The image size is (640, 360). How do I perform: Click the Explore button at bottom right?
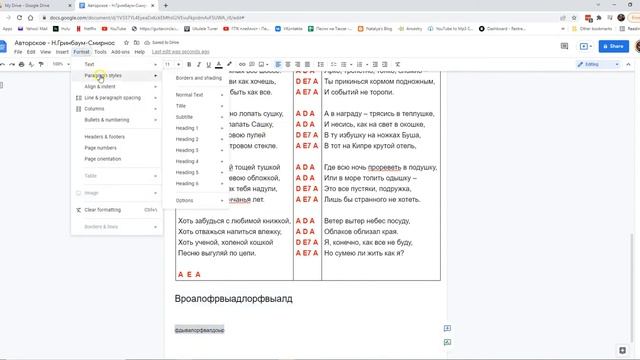pyautogui.click(x=622, y=350)
